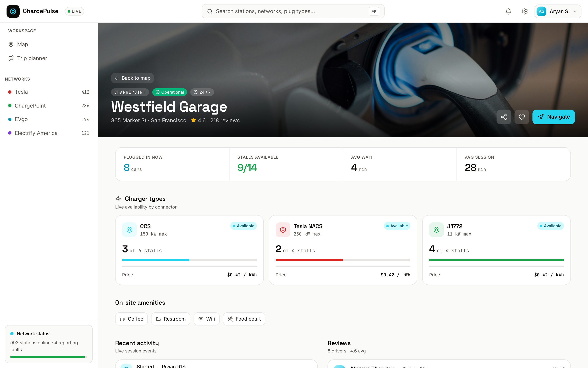Click the AS user avatar
Image resolution: width=588 pixels, height=368 pixels.
click(541, 11)
